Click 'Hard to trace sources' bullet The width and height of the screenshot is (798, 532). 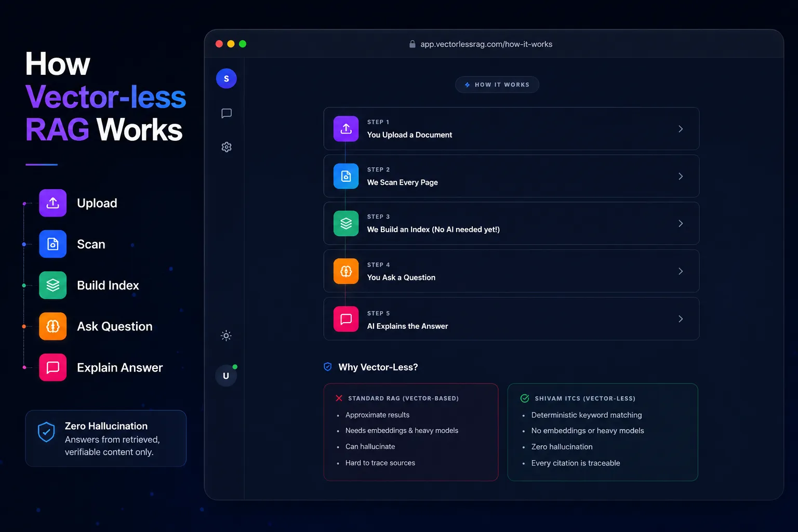click(x=380, y=463)
